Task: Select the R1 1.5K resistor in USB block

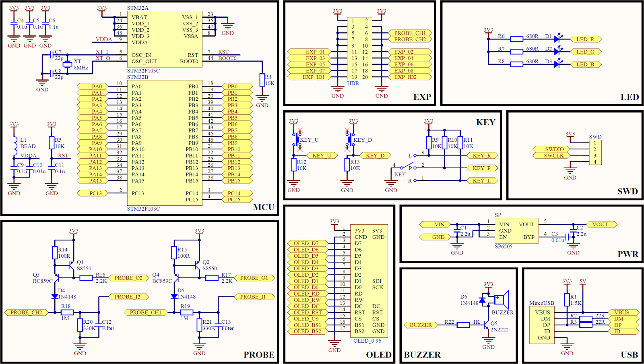Action: [567, 300]
